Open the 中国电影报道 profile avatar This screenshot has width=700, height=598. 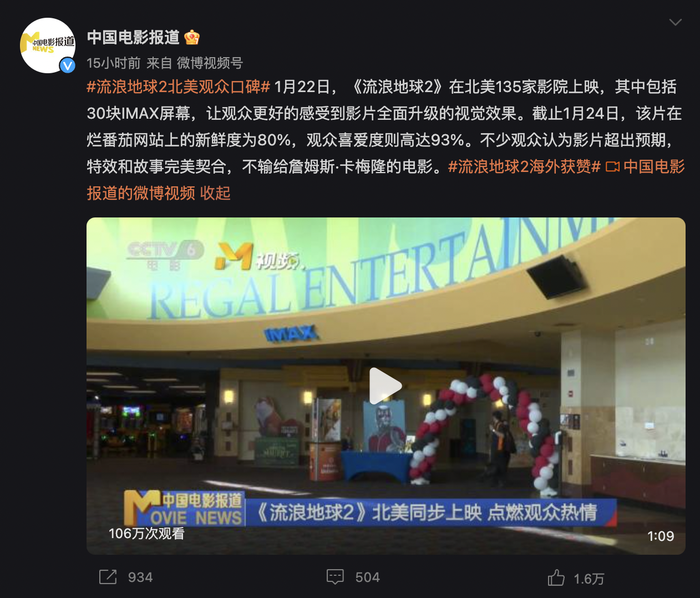click(48, 45)
